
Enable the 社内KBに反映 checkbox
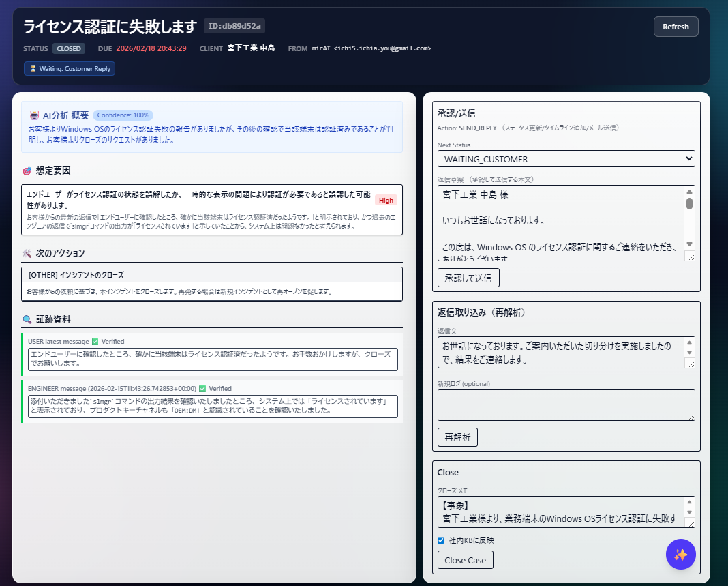(441, 540)
